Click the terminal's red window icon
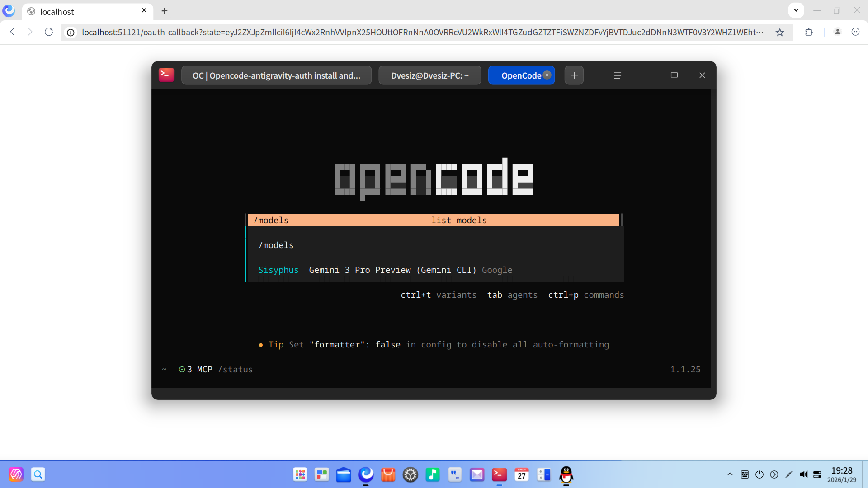The height and width of the screenshot is (488, 868). 166,75
